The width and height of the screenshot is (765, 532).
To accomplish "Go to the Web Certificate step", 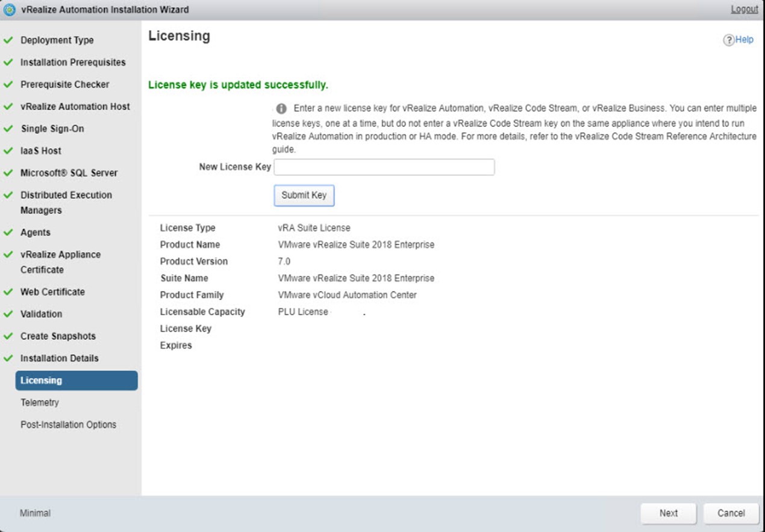I will coord(52,292).
